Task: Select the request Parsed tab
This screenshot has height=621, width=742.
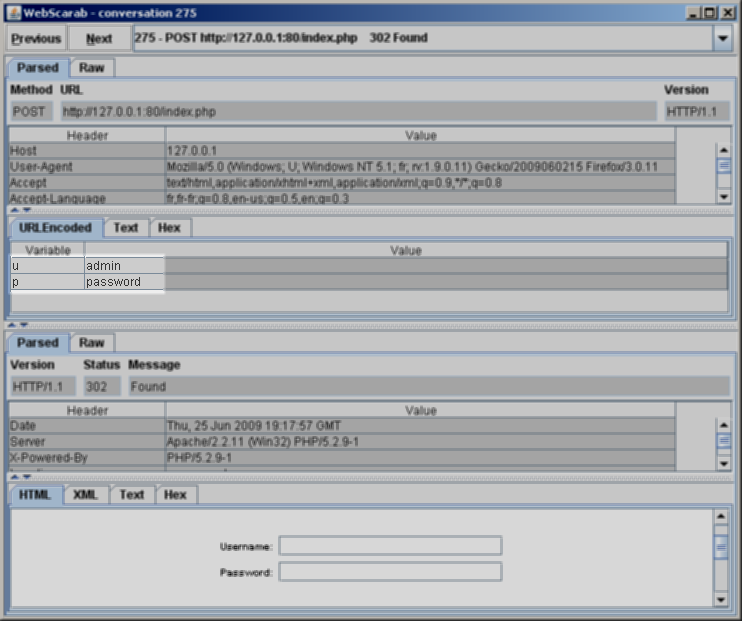Action: coord(38,68)
